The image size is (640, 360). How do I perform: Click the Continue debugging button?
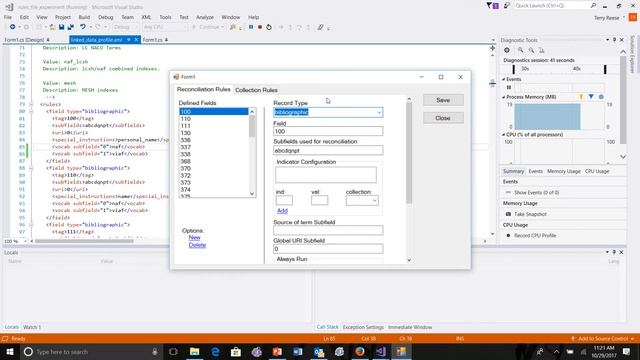pos(208,27)
